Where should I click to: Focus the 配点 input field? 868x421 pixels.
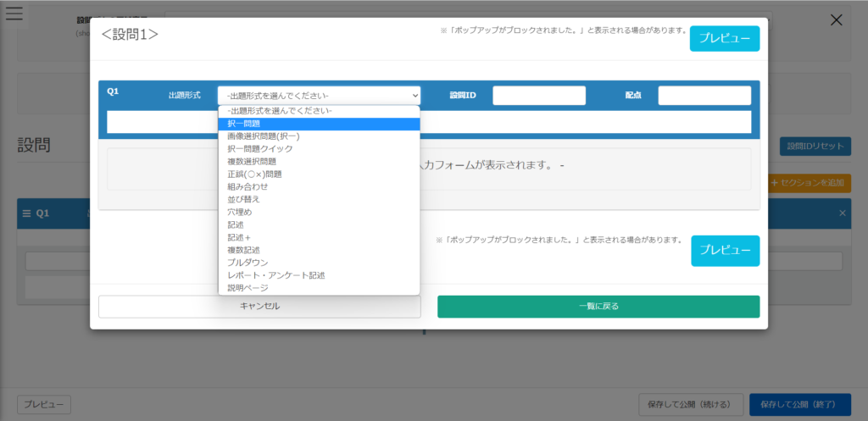[704, 96]
